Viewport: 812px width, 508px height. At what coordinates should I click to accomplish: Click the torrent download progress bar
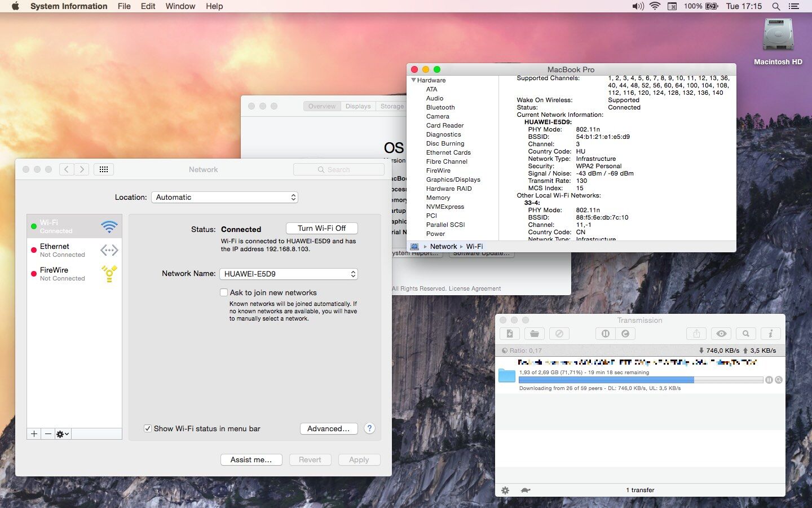click(641, 380)
